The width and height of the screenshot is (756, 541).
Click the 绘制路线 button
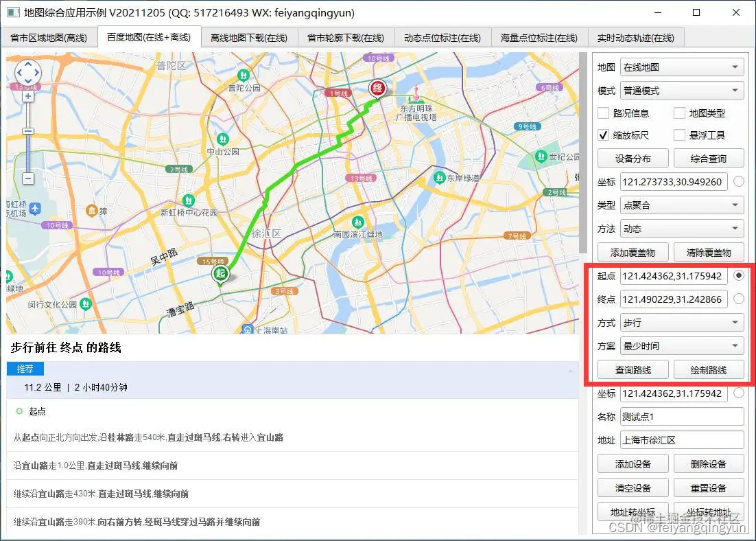(x=709, y=369)
